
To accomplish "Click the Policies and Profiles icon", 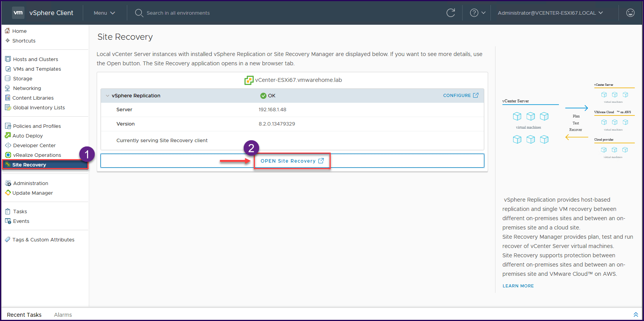I will (8, 126).
